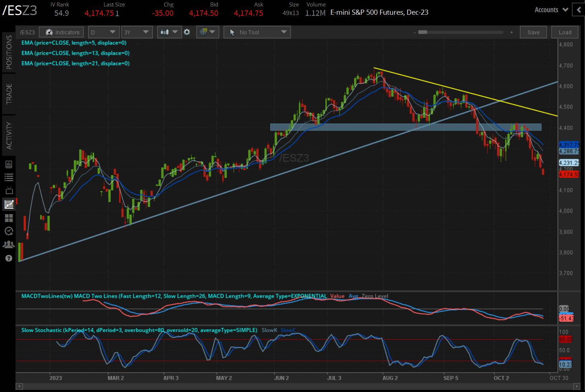Select the Charts icon in the left sidebar
The image size is (585, 392).
pyautogui.click(x=9, y=204)
